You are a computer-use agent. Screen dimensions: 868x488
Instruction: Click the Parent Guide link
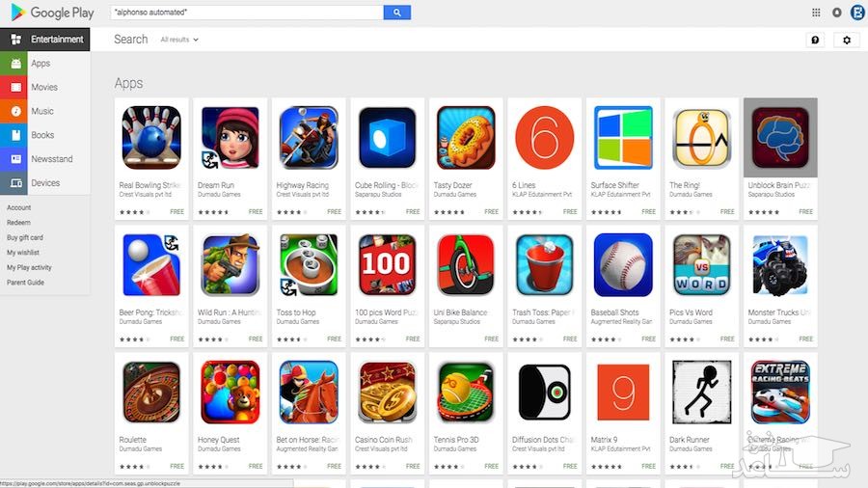click(x=25, y=283)
